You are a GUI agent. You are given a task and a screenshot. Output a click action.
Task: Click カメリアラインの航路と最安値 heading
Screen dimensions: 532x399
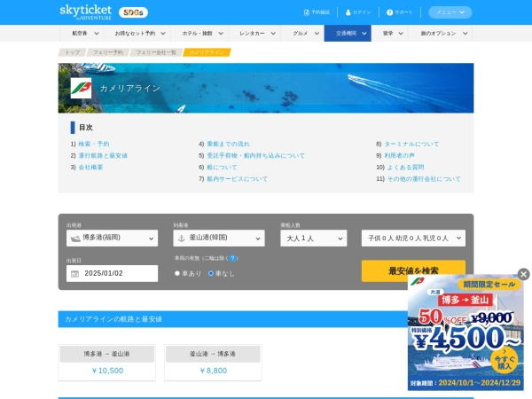coord(113,319)
